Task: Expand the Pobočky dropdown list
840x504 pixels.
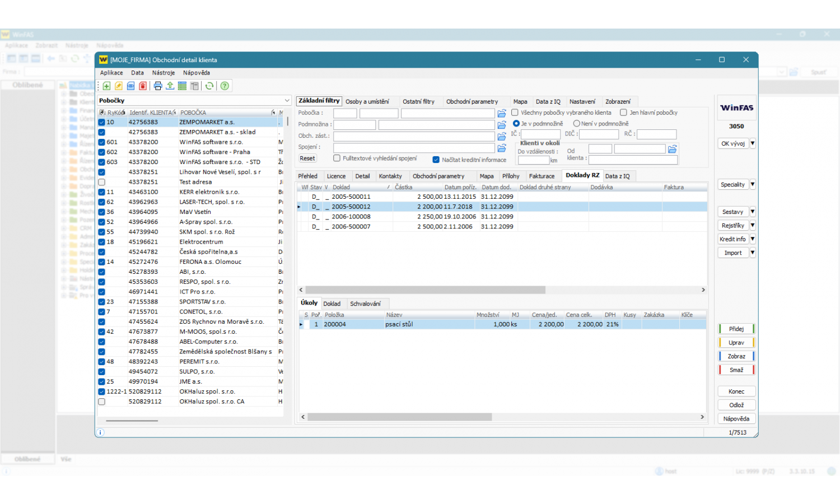Action: tap(287, 101)
